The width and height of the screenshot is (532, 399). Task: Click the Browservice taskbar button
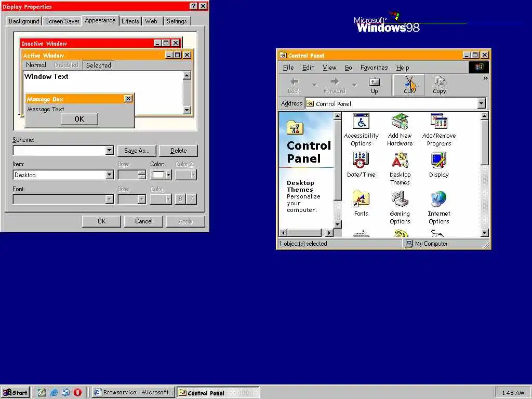tap(134, 393)
